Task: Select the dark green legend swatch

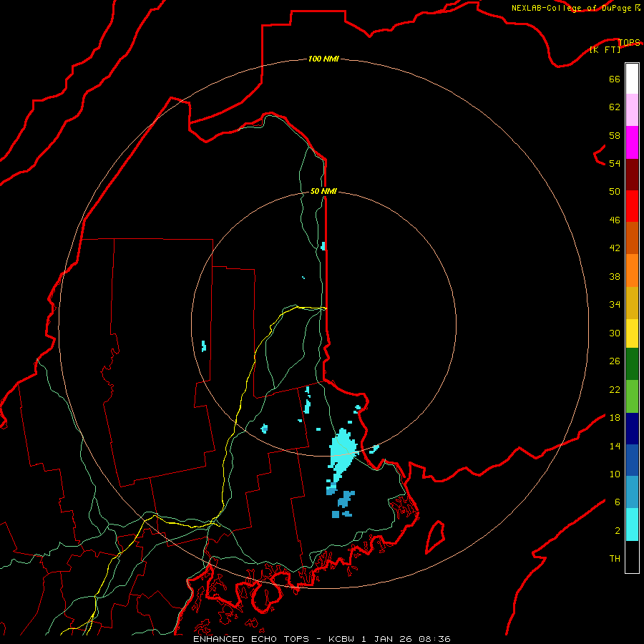Action: coord(632,364)
